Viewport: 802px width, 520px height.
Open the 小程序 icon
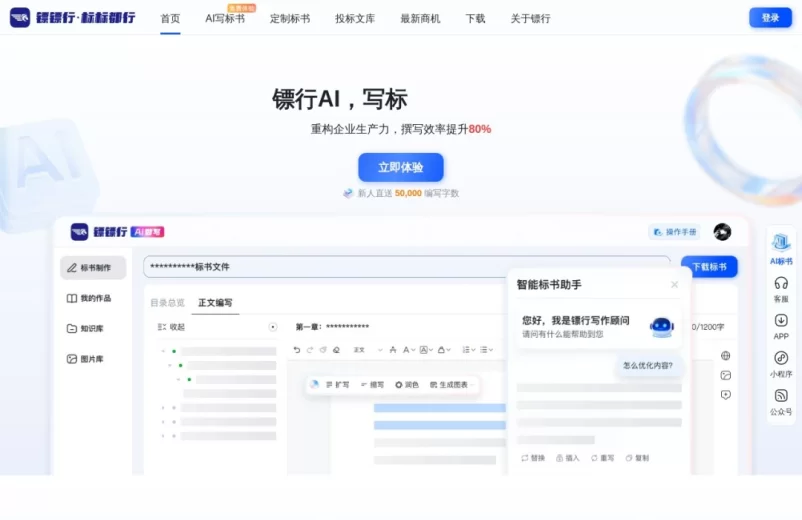[781, 364]
